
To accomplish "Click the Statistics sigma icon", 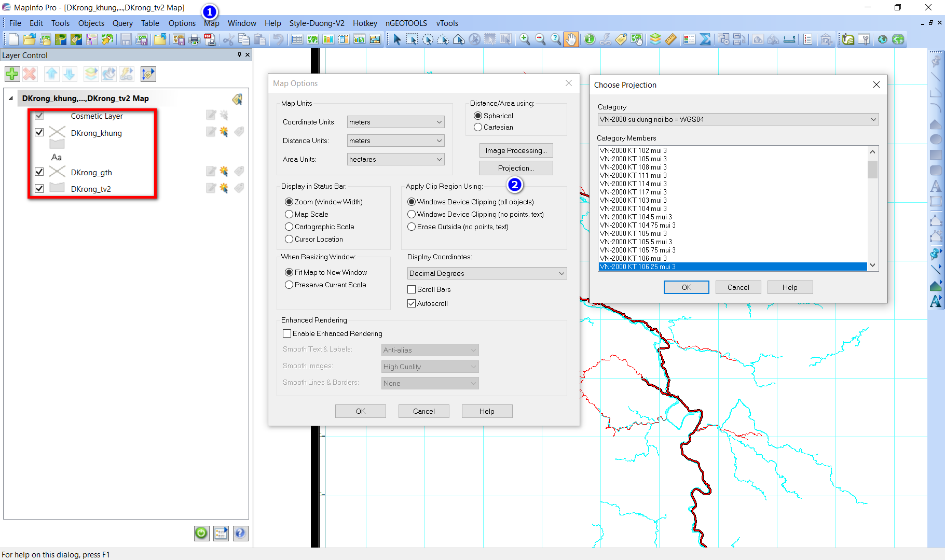I will [705, 39].
